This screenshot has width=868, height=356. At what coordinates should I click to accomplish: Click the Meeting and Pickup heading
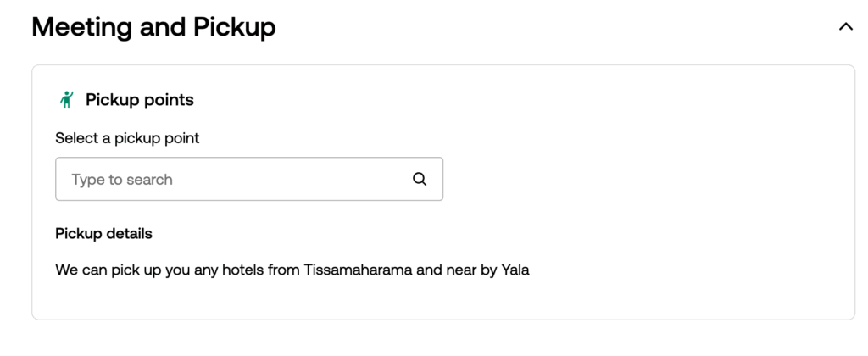[x=153, y=27]
